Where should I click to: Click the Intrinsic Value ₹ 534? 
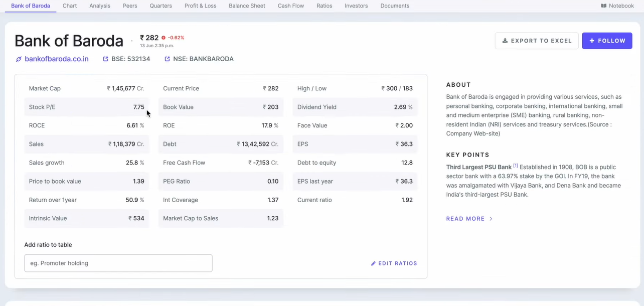click(136, 218)
